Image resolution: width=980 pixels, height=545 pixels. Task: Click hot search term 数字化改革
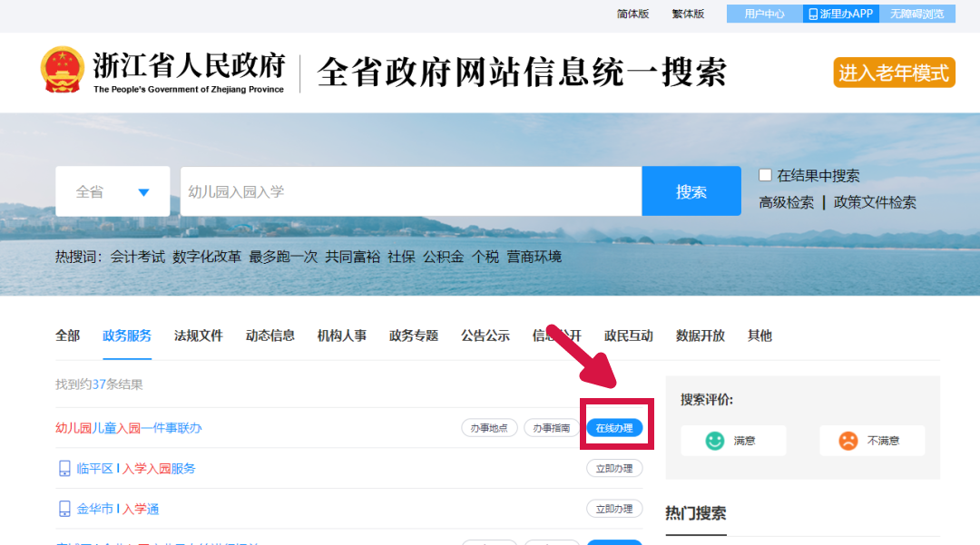207,257
